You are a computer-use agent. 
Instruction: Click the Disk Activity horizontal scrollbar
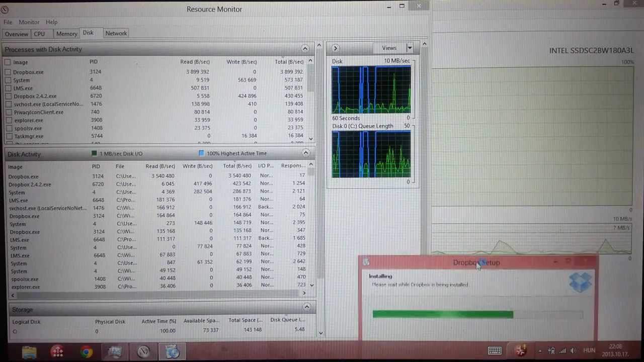pyautogui.click(x=158, y=293)
